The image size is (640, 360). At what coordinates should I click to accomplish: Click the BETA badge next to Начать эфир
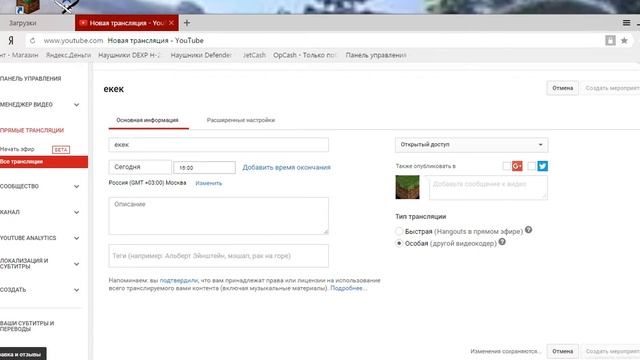[x=61, y=150]
